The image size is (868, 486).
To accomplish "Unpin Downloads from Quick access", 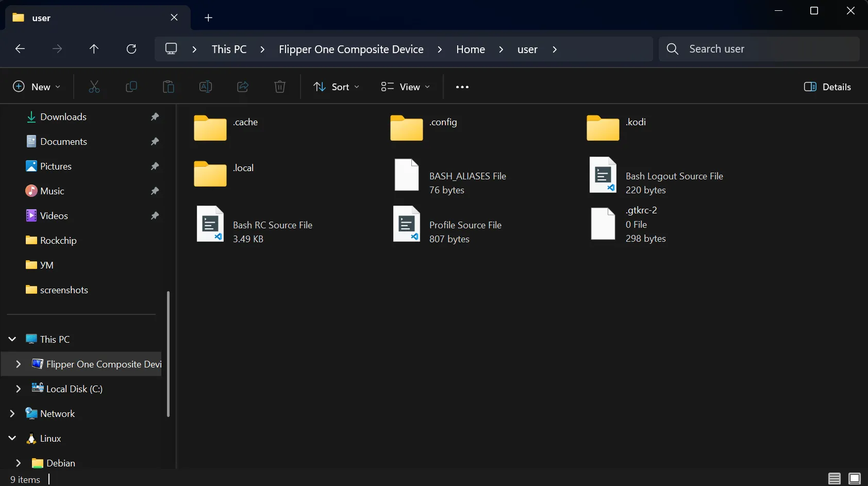I will (155, 117).
